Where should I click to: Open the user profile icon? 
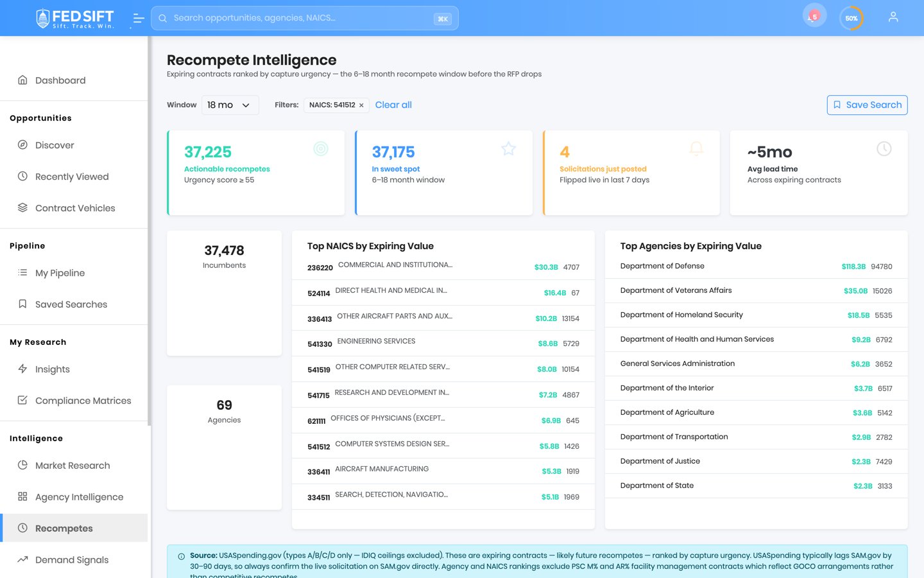pos(893,17)
